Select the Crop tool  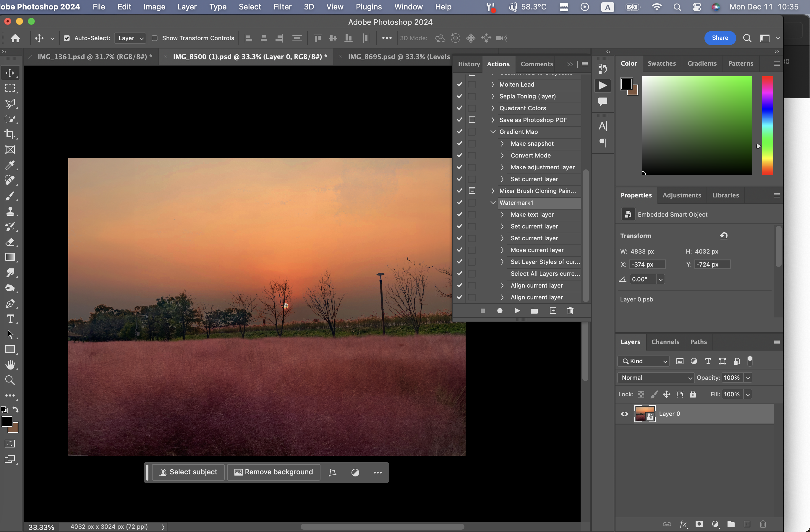click(10, 134)
